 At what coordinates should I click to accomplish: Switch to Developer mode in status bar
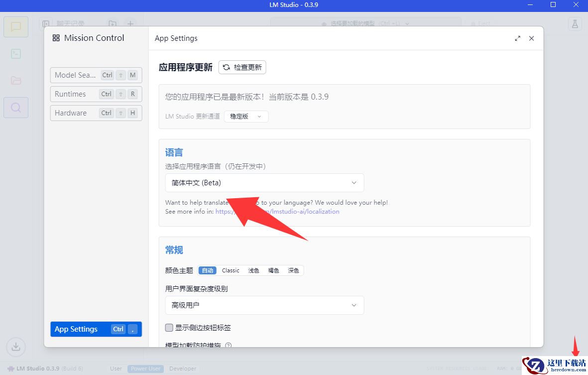coord(183,369)
